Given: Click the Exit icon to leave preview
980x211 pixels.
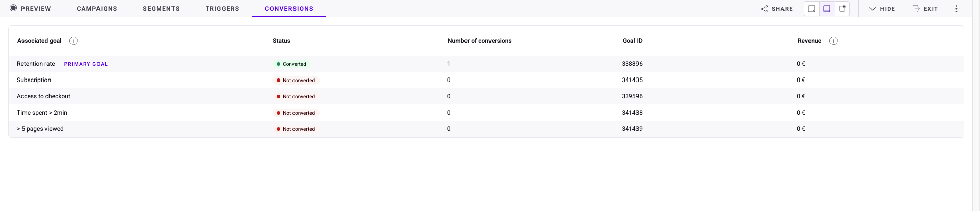Looking at the screenshot, I should pyautogui.click(x=916, y=9).
